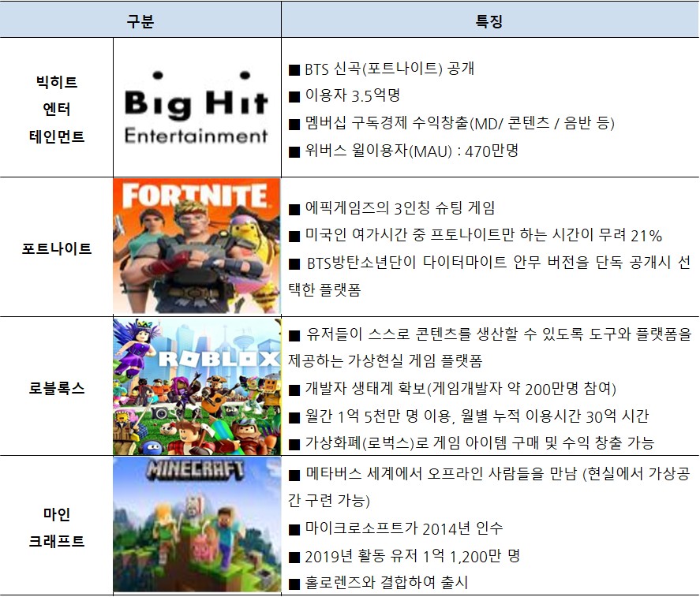Screen dimensions: 700x597
Task: Click '에픽게임즈의 3인칭 슈팅 게임' line
Action: point(391,207)
